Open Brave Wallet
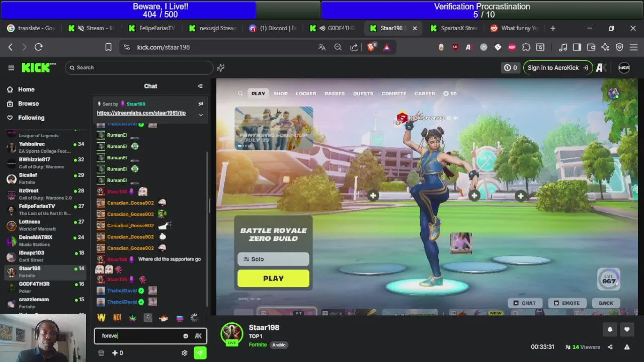This screenshot has width=644, height=362. tap(591, 47)
